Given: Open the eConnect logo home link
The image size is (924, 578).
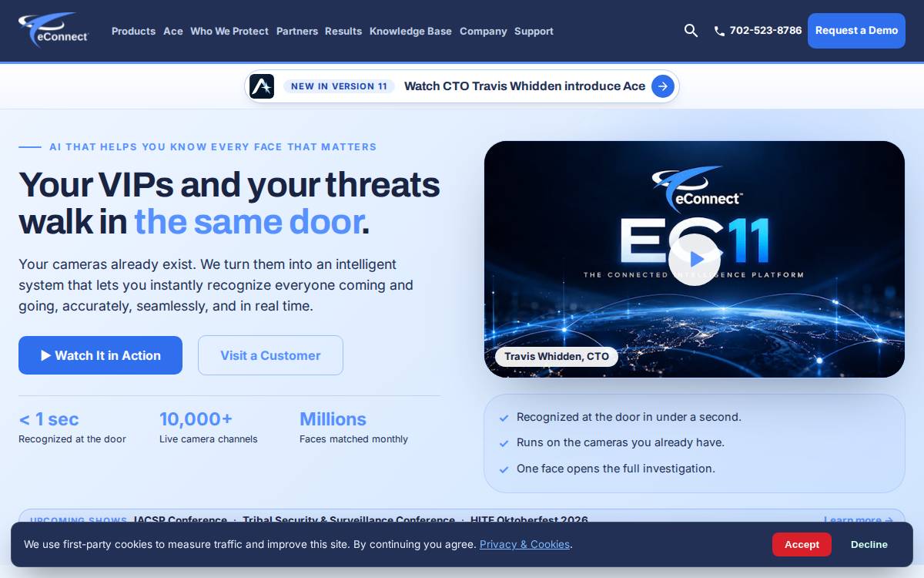Looking at the screenshot, I should click(54, 30).
